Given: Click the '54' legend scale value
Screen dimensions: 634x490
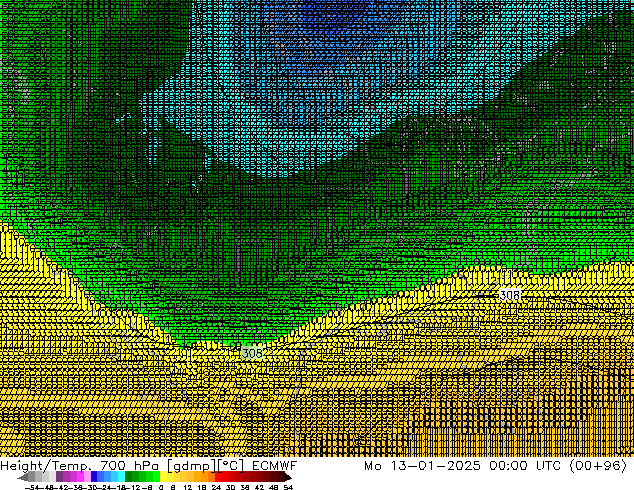Looking at the screenshot, I should (x=288, y=487).
